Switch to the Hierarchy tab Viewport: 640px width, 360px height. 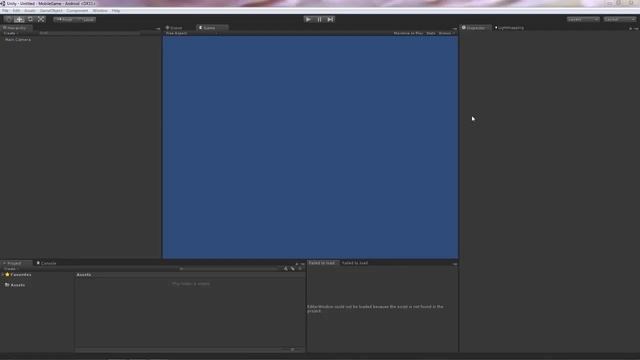(x=16, y=28)
